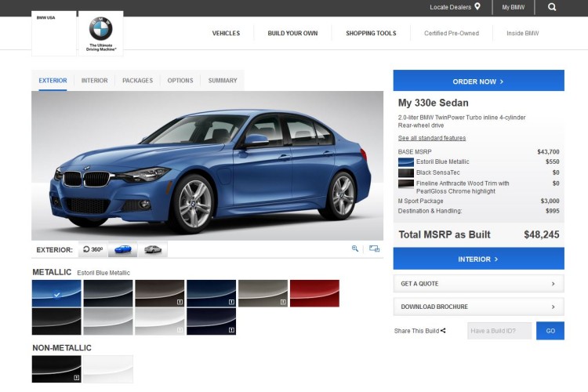Click Locate Dealers link
The image size is (588, 392).
tap(450, 7)
